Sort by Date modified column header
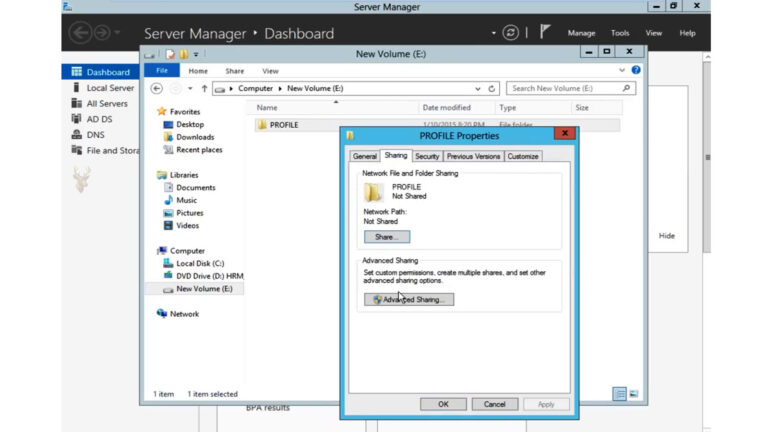Viewport: 768px width, 432px height. (447, 107)
